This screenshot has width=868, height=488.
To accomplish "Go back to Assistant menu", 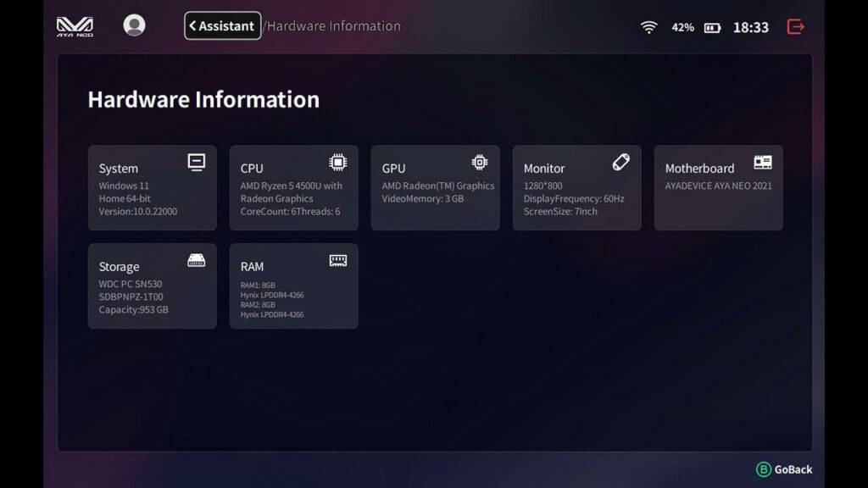I will [x=223, y=26].
